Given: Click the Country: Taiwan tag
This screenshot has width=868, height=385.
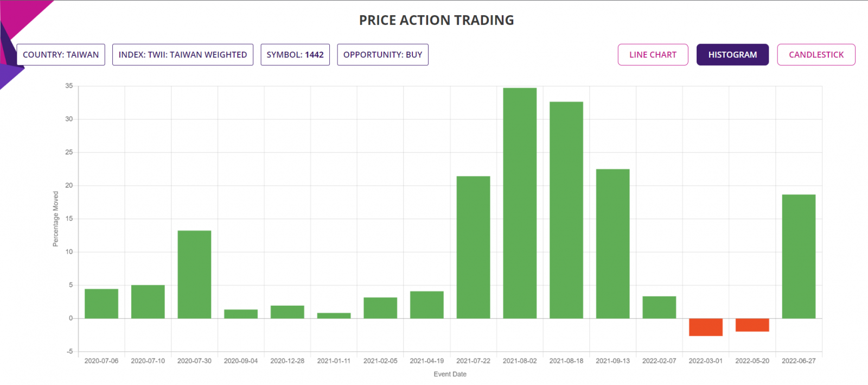Looking at the screenshot, I should (61, 55).
